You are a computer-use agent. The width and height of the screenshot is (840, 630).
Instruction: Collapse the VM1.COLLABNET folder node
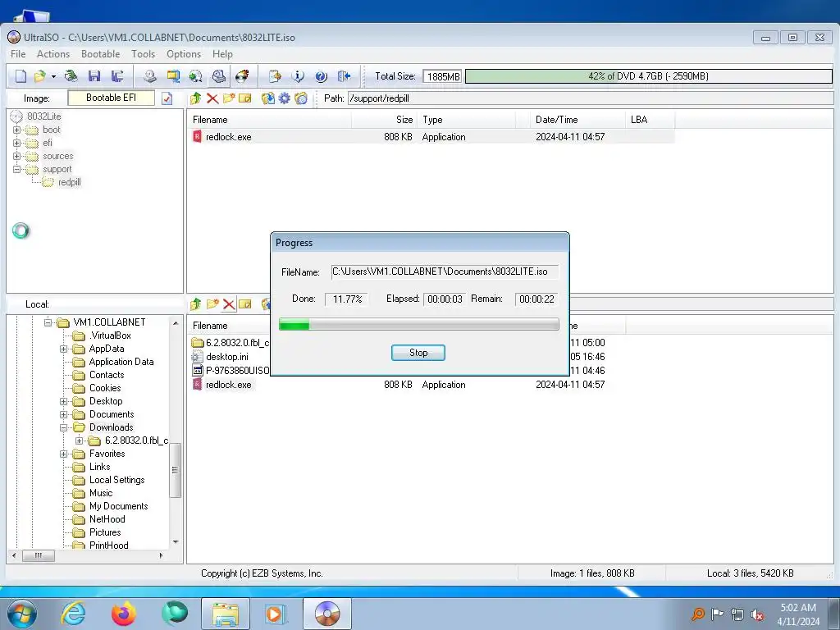point(48,322)
